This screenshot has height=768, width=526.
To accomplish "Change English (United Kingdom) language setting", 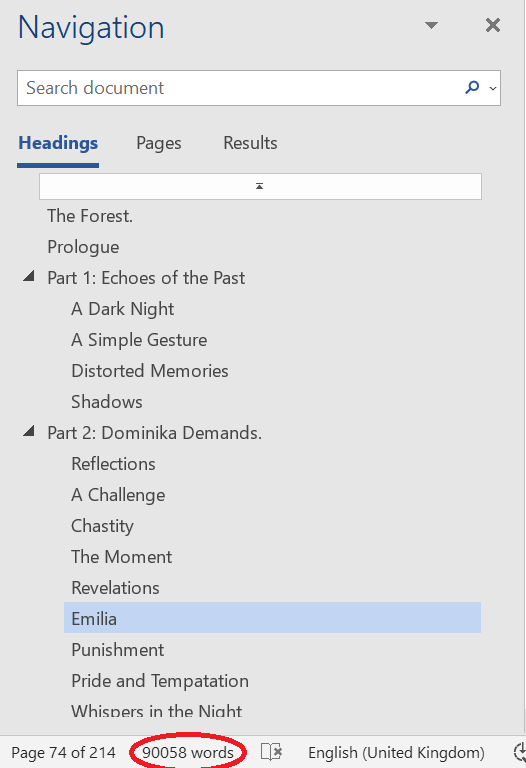I will (x=396, y=752).
